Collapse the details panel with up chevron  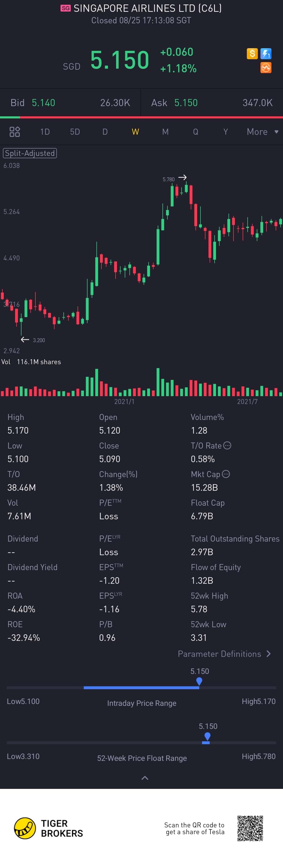click(x=145, y=778)
